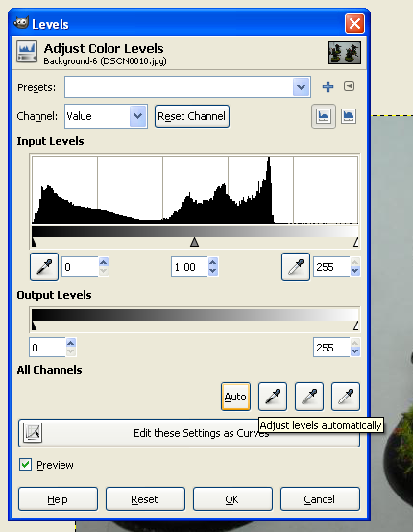
Task: Select All Channels white point eyedropper
Action: [x=346, y=397]
